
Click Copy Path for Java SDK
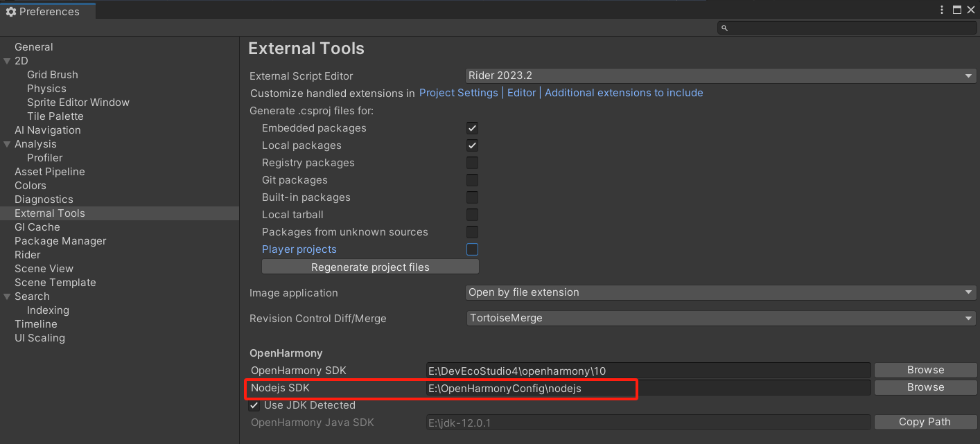pos(925,422)
